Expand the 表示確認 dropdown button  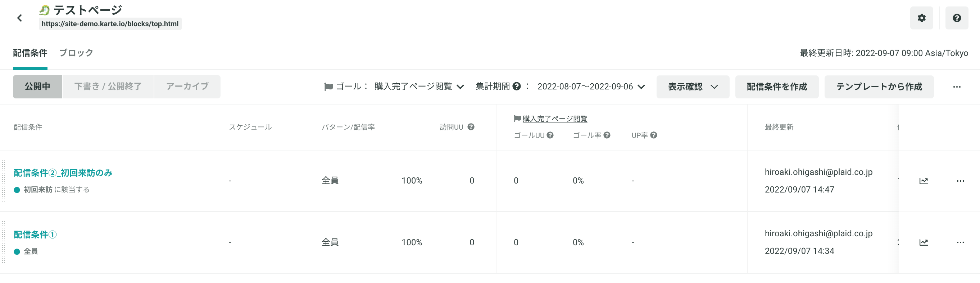click(693, 87)
